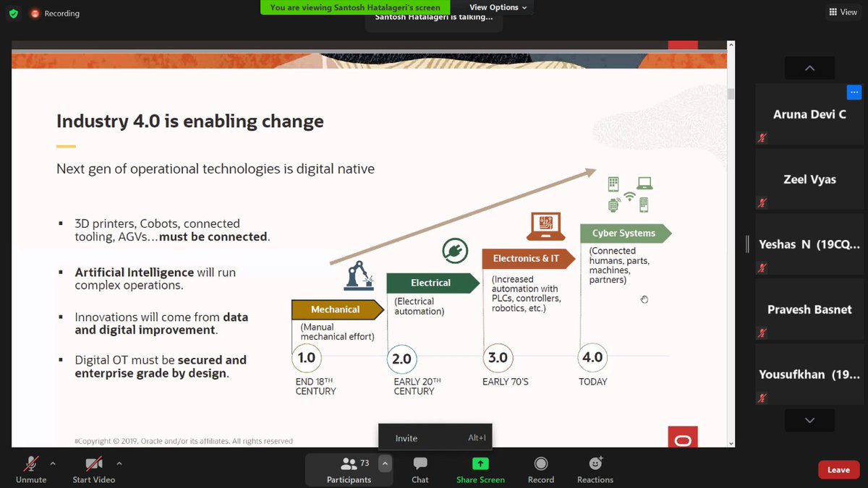This screenshot has width=868, height=488.
Task: Click the Record button
Action: [x=541, y=469]
